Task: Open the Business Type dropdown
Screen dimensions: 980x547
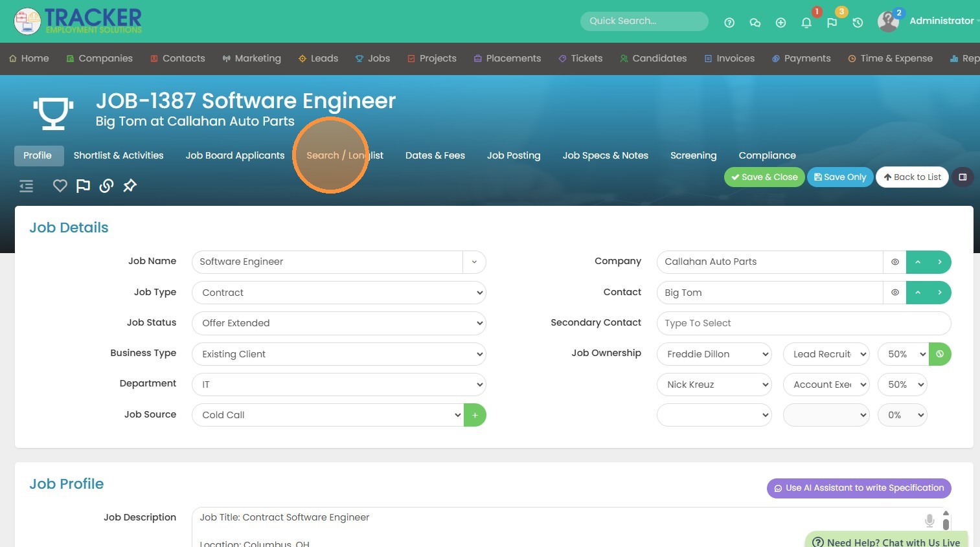Action: tap(339, 354)
